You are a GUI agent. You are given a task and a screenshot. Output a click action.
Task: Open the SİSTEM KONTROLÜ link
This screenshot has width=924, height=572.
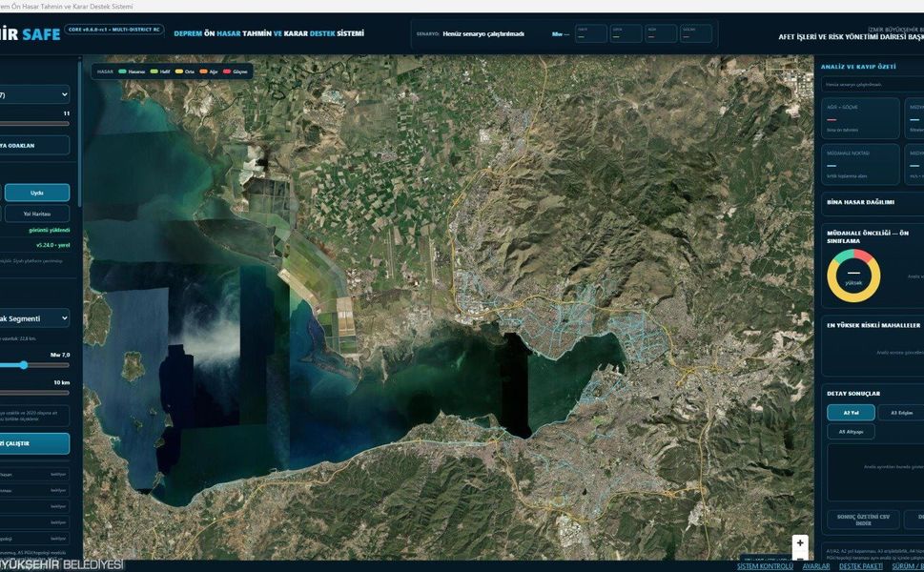pyautogui.click(x=765, y=566)
